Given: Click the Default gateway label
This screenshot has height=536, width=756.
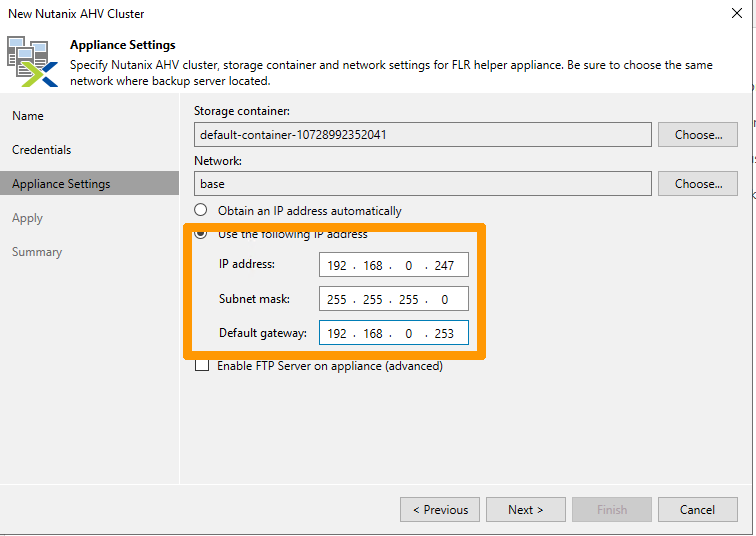Looking at the screenshot, I should click(263, 333).
